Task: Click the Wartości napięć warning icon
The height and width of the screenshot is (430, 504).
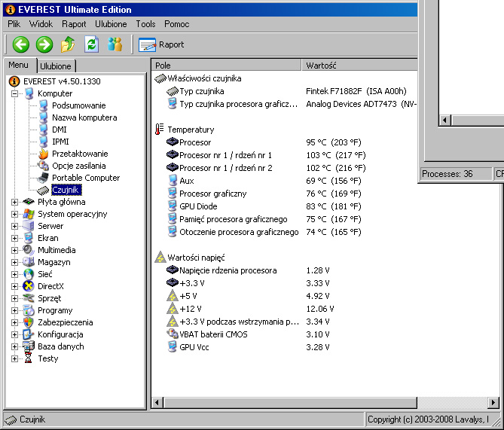Action: pyautogui.click(x=160, y=257)
